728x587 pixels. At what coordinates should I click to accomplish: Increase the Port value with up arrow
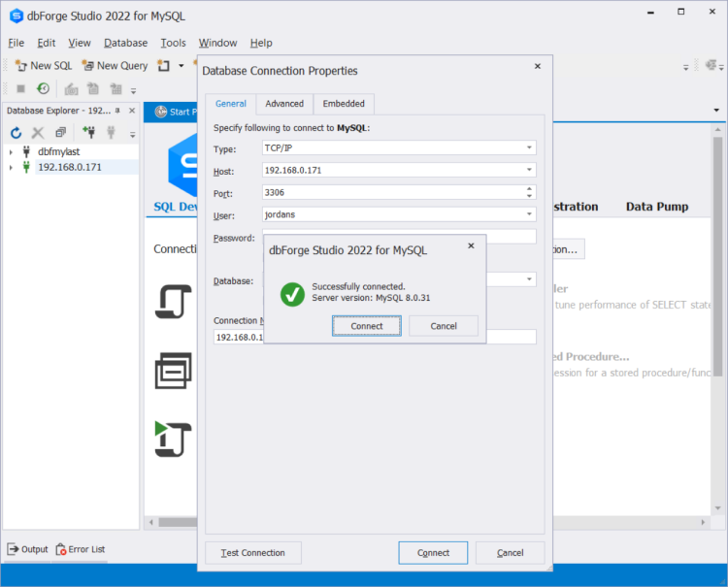(x=529, y=189)
